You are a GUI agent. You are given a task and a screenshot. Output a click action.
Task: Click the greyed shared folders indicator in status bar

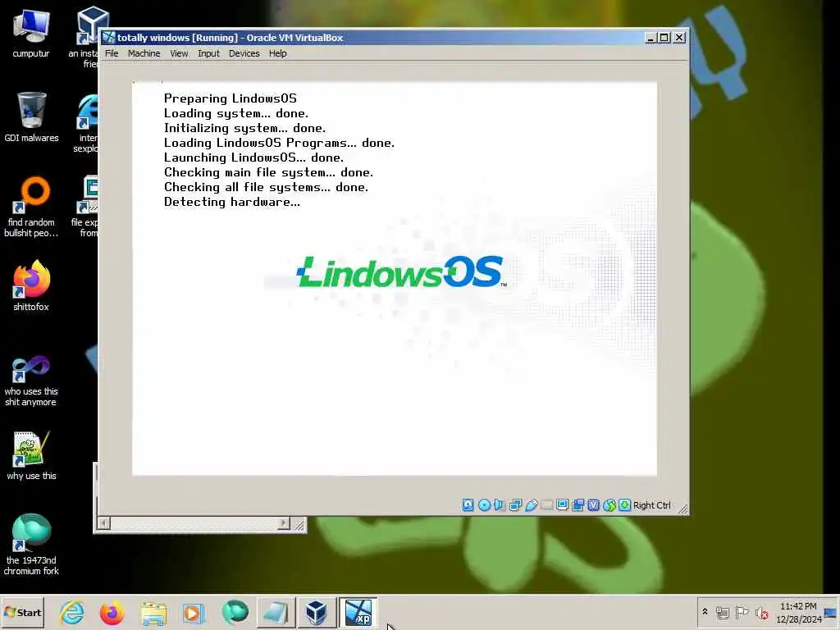pos(546,505)
